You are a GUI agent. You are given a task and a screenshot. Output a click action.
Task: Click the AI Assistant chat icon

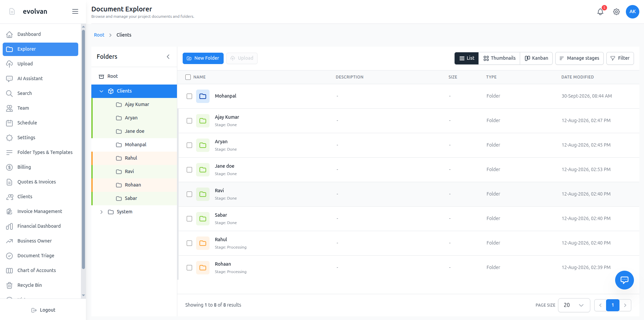pyautogui.click(x=9, y=79)
